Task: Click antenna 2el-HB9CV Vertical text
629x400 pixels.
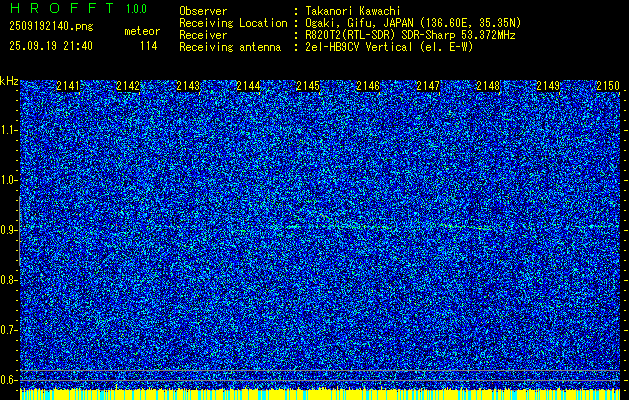Action: pyautogui.click(x=389, y=47)
